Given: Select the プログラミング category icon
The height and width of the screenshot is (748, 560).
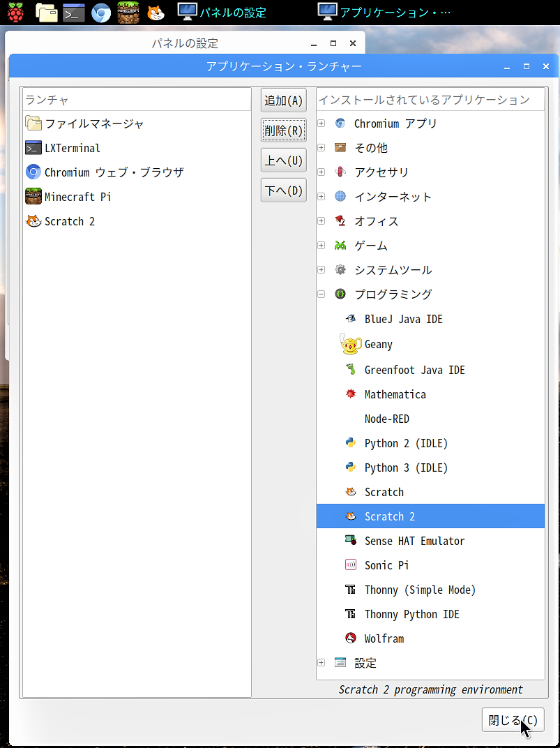Looking at the screenshot, I should [x=340, y=294].
